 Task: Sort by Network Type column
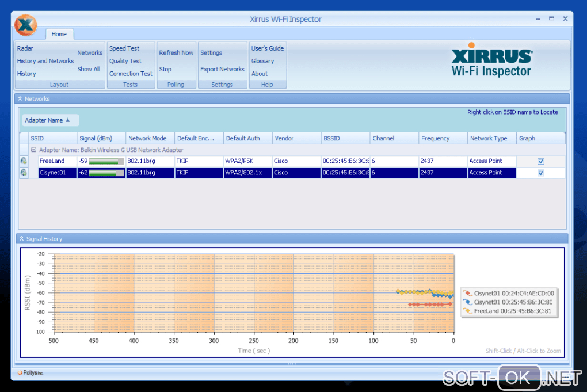pos(492,138)
